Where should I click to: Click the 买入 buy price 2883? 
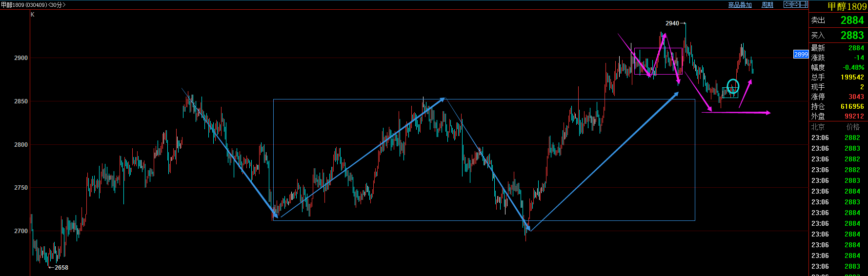852,36
